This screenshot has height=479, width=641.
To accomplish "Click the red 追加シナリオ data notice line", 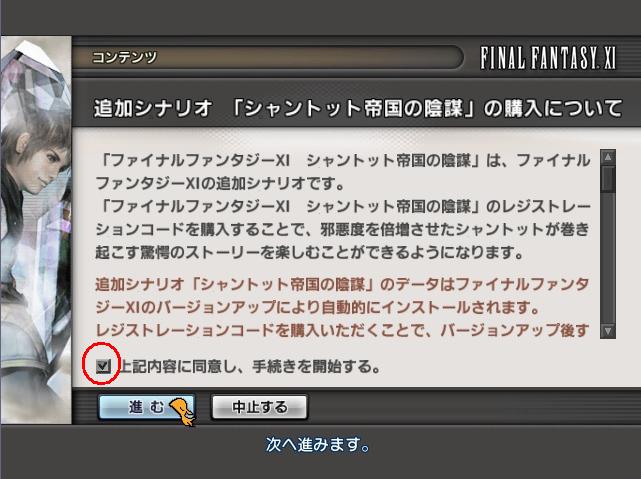I will coord(342,284).
